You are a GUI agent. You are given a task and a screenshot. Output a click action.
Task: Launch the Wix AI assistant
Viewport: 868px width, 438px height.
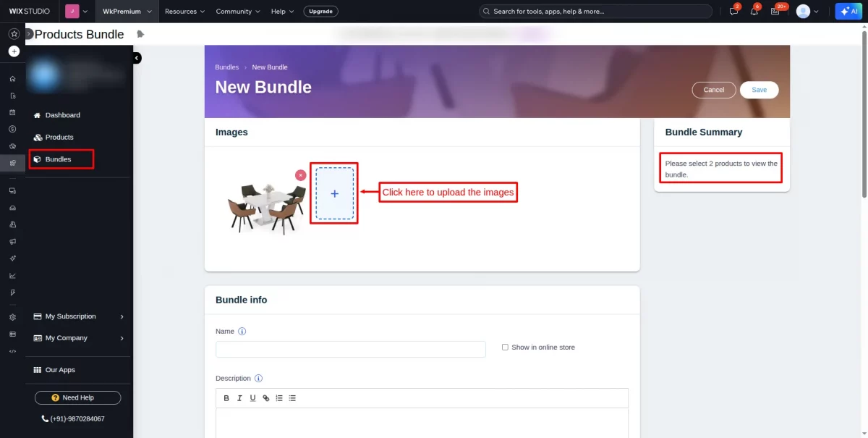(x=847, y=11)
